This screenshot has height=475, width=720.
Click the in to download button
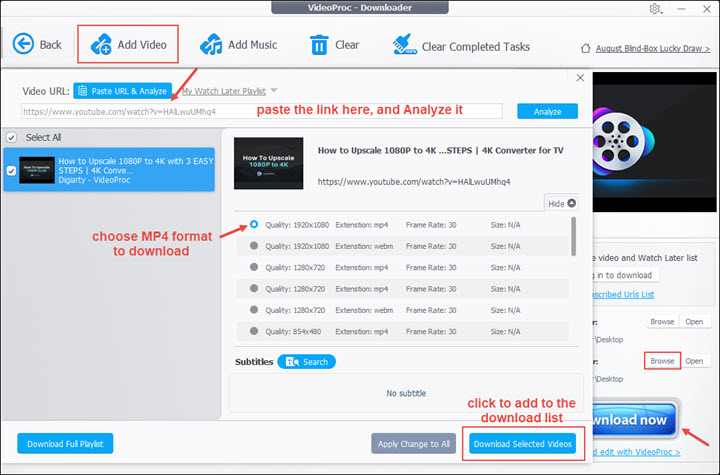tap(625, 275)
